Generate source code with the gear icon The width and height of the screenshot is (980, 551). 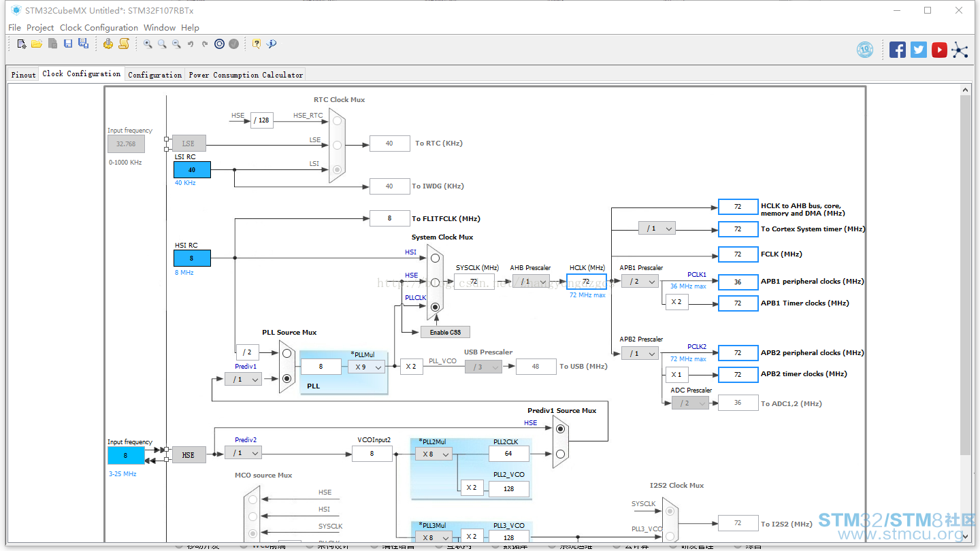108,44
